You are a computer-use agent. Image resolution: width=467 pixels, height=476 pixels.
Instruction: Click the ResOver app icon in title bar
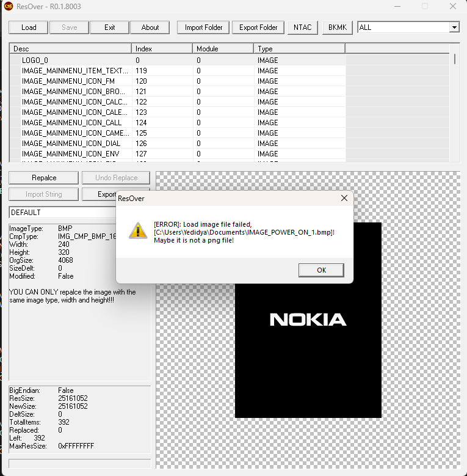[9, 6]
